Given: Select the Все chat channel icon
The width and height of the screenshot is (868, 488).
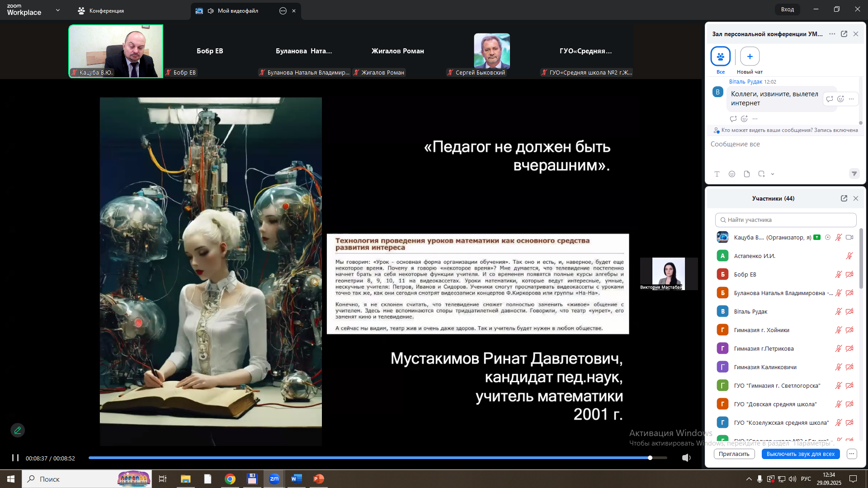Looking at the screenshot, I should pos(720,56).
